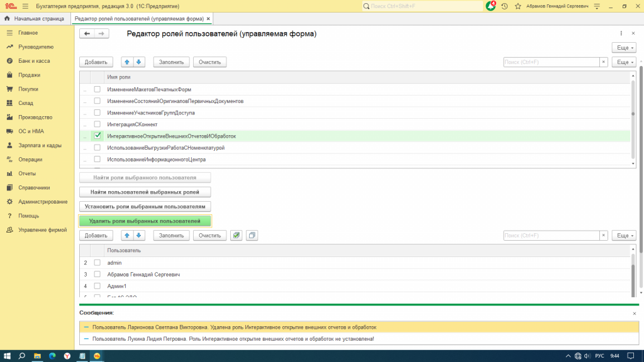Check ИзменениеСостоянийОригиналовПервичныхДокументов role
Viewport: 644px width, 362px height.
(97, 101)
